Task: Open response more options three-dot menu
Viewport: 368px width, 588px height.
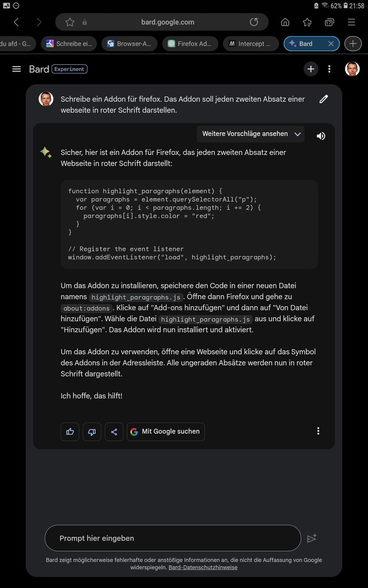Action: coord(318,431)
